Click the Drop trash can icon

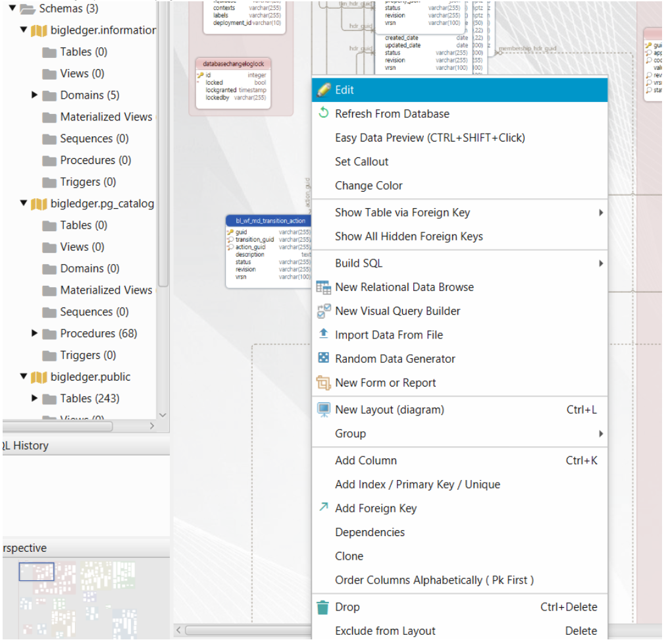[x=322, y=607]
